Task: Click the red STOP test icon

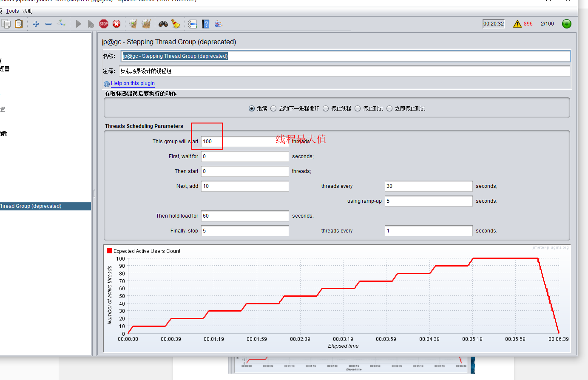Action: click(x=104, y=24)
